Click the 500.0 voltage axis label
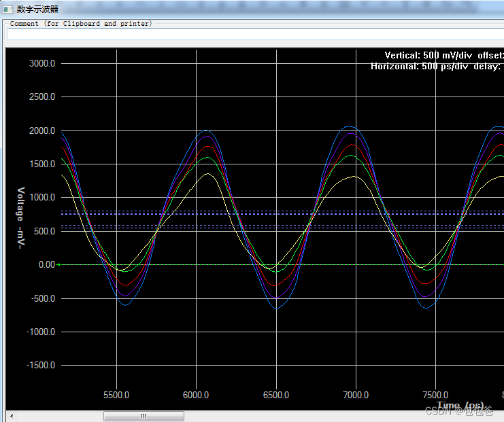This screenshot has height=422, width=504. click(44, 231)
